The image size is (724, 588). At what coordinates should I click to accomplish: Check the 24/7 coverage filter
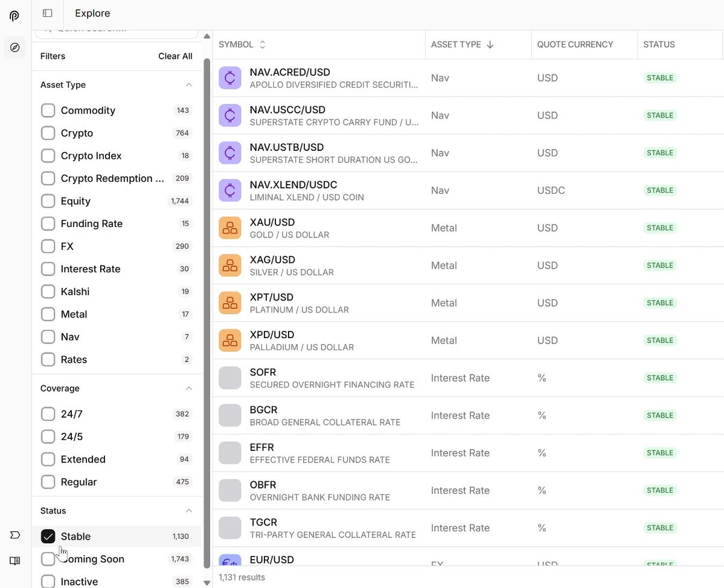click(x=48, y=414)
